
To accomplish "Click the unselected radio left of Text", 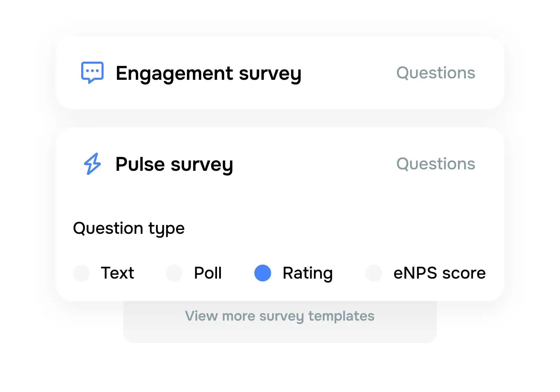I will click(81, 273).
